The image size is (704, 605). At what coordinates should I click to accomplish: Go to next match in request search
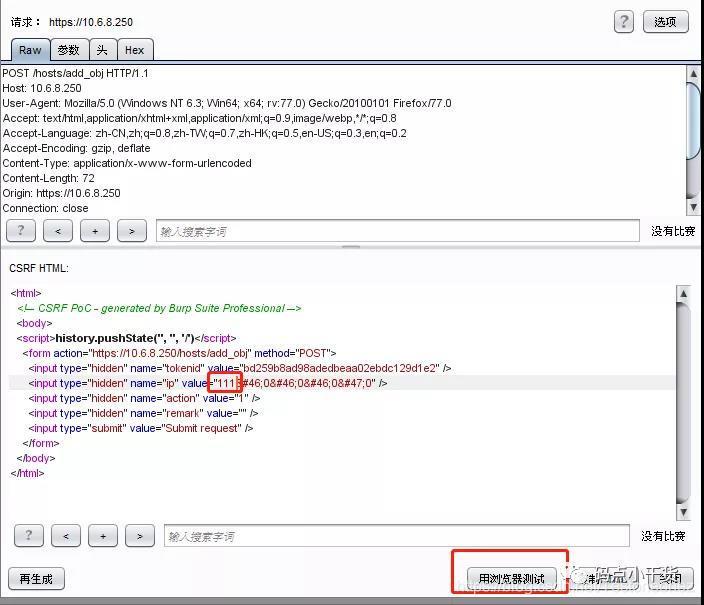point(132,231)
